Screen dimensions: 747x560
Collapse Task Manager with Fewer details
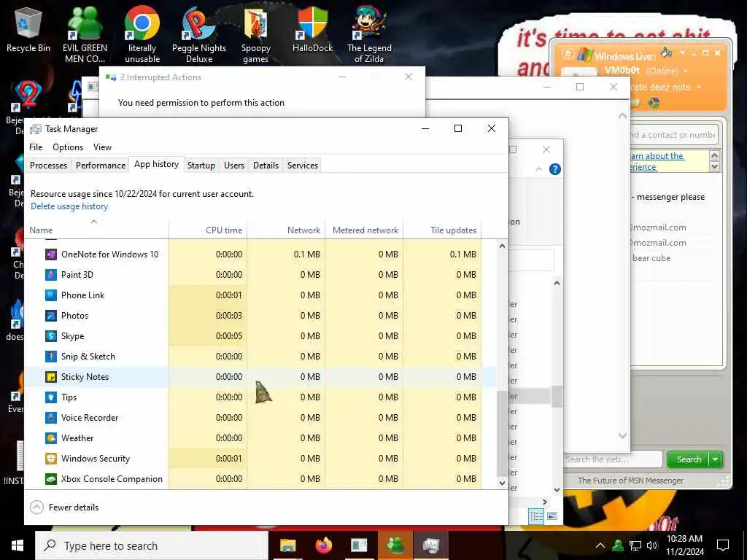65,507
